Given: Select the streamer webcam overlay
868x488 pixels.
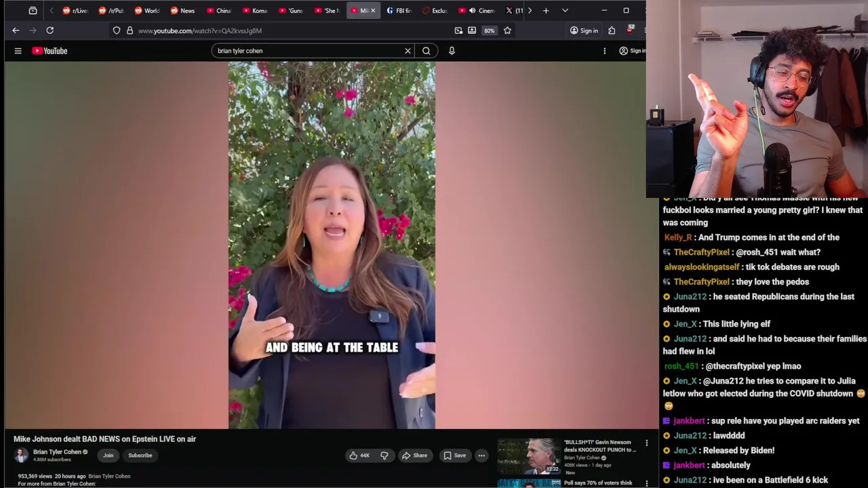Looking at the screenshot, I should (x=757, y=98).
